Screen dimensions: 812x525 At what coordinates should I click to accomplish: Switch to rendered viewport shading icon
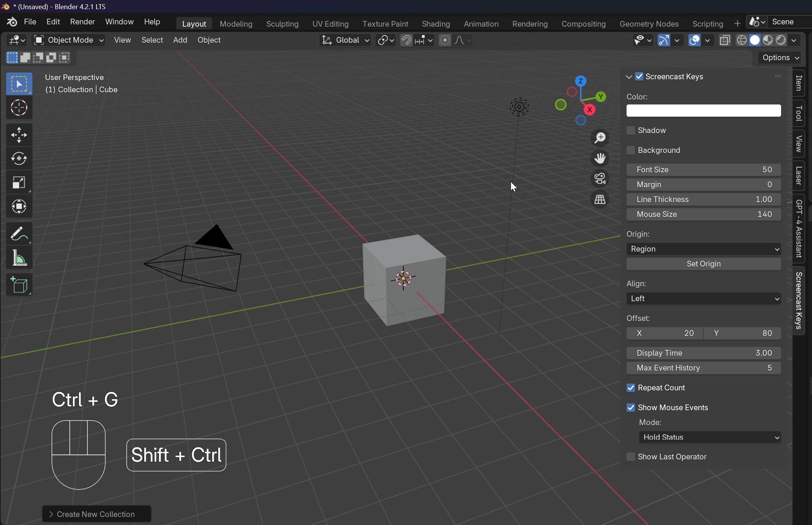click(781, 40)
